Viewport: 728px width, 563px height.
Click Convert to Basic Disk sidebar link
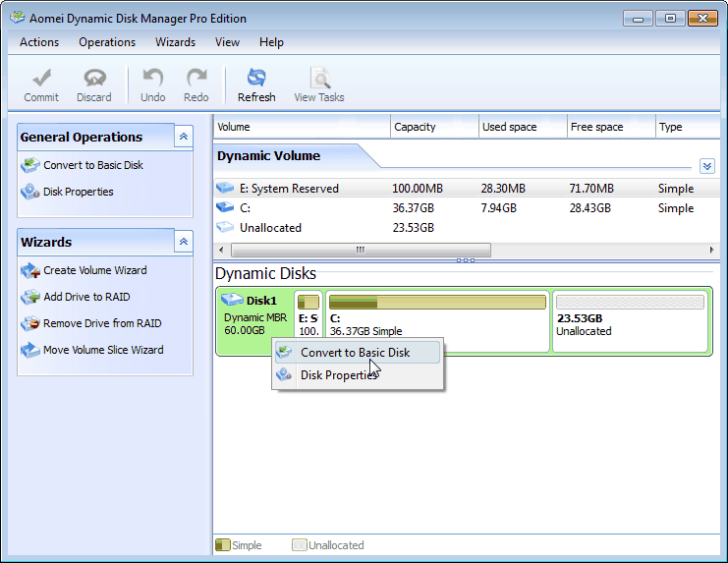[x=93, y=165]
